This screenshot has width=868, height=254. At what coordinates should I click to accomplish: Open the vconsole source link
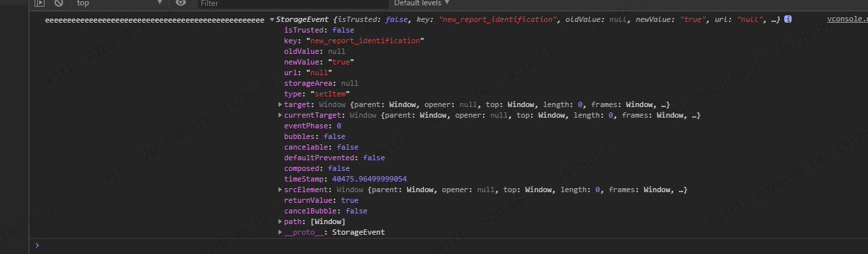coord(847,19)
